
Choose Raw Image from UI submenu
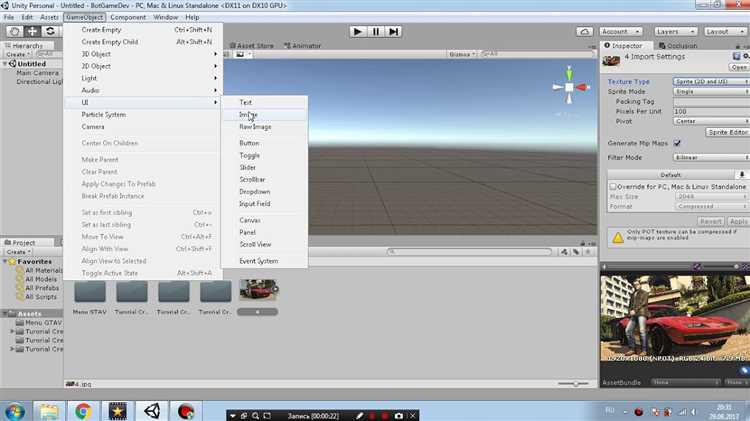point(265,127)
